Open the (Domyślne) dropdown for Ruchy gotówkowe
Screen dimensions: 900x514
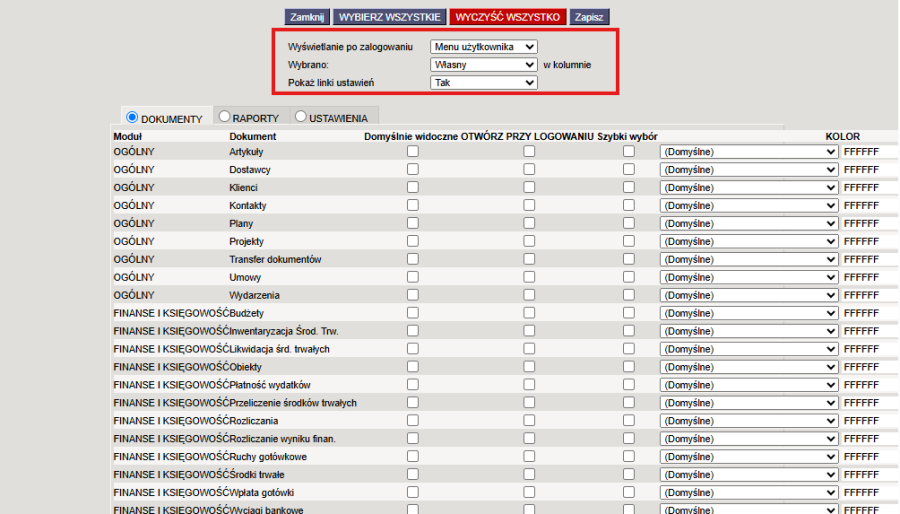[x=749, y=457]
